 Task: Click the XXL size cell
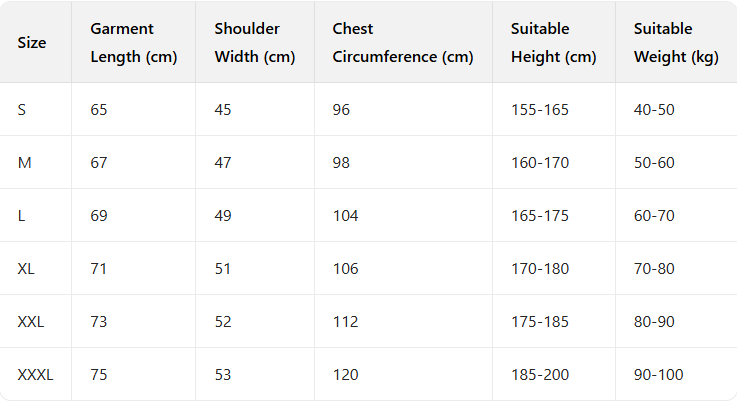pyautogui.click(x=31, y=322)
